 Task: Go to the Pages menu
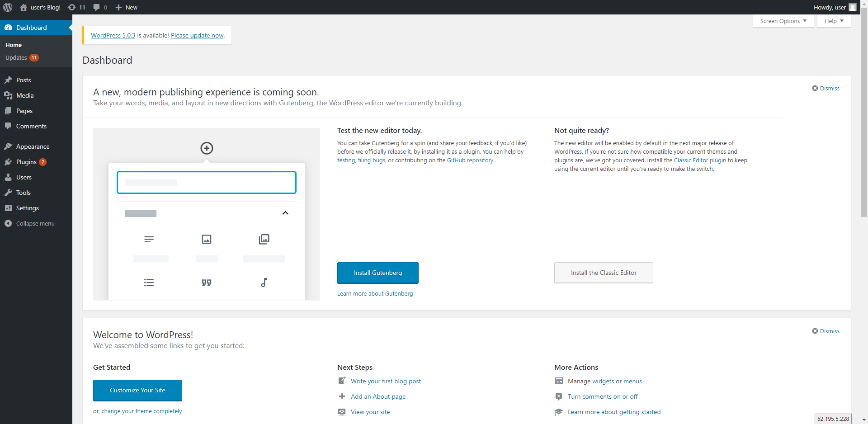[x=24, y=111]
